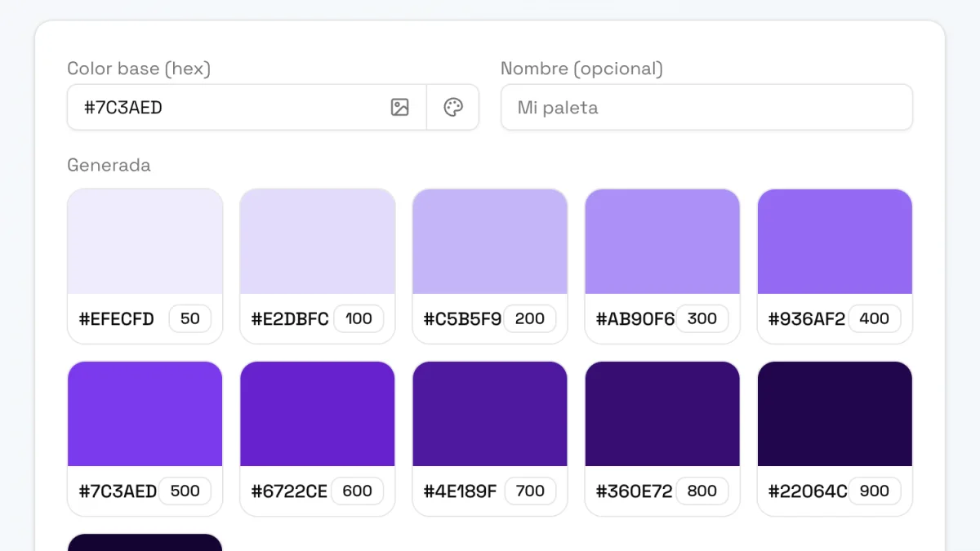Select the #EFECFD color swatch

click(x=145, y=242)
